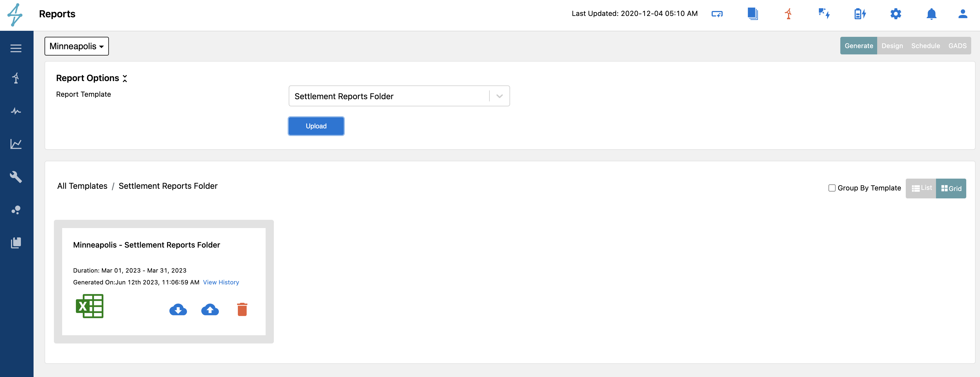Click the Reports page title
This screenshot has width=980, height=377.
click(57, 14)
